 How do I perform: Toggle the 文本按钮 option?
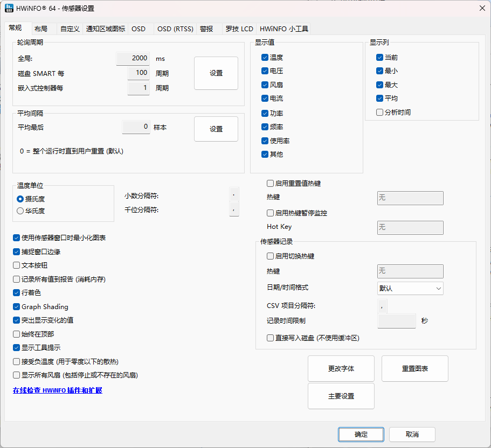click(x=16, y=265)
